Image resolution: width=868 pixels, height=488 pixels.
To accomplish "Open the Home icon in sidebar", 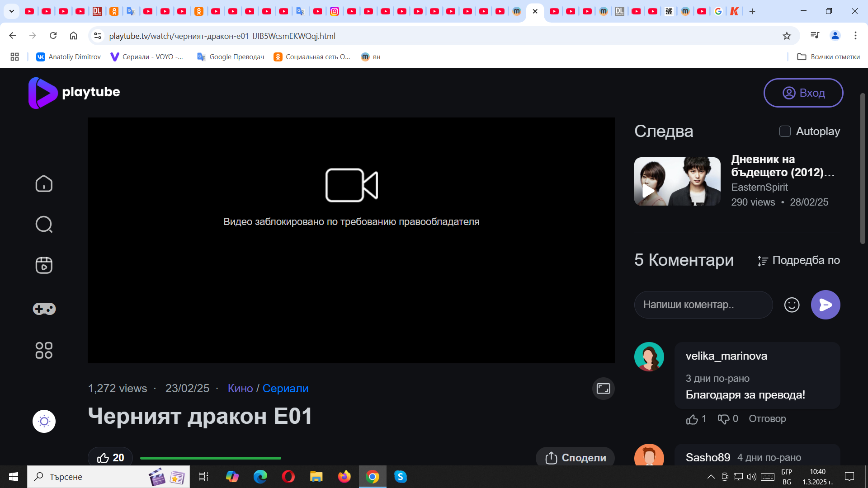I will point(44,184).
